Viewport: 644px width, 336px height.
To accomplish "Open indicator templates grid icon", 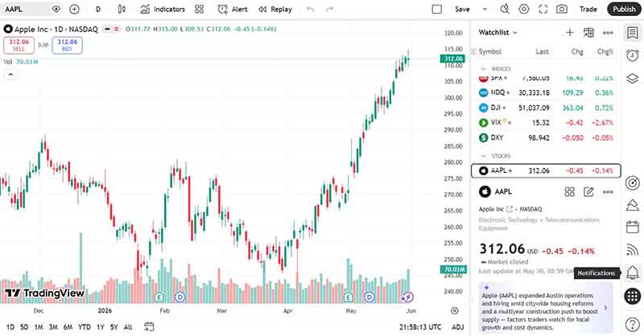I will coord(199,9).
